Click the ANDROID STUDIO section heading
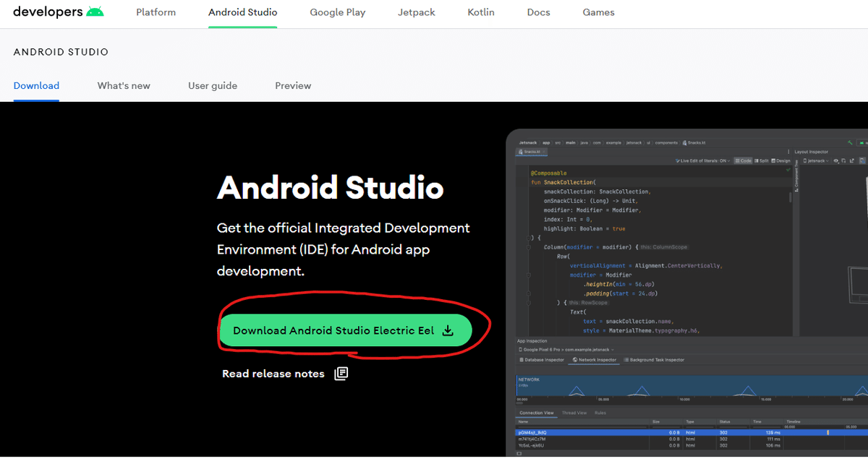Viewport: 868px width, 469px height. pos(61,52)
